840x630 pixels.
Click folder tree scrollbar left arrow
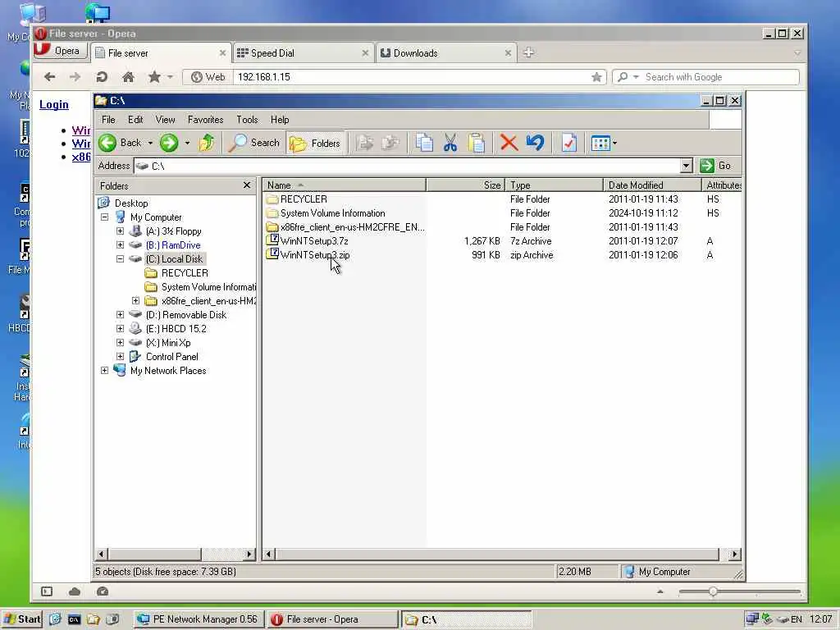click(x=101, y=555)
